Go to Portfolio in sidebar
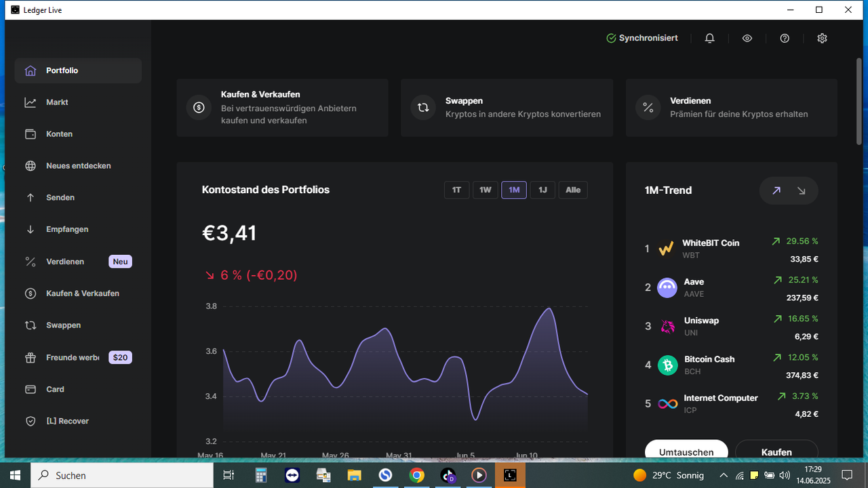Viewport: 868px width, 488px height. 78,70
